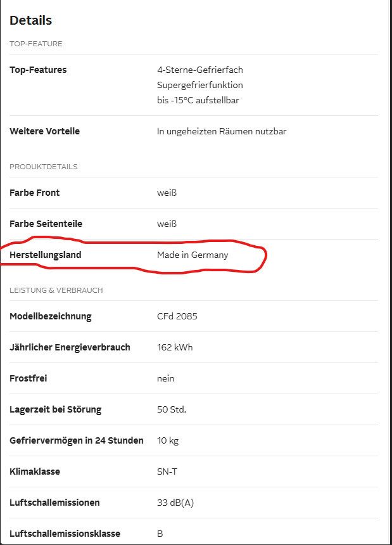Image resolution: width=392 pixels, height=545 pixels.
Task: Select the PRODUKTDETAILS section header
Action: [43, 167]
